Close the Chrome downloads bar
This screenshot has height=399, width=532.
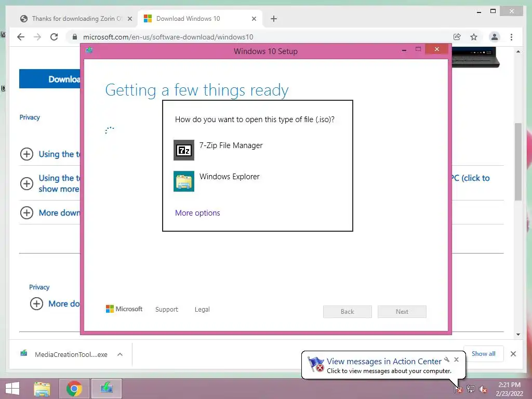pos(513,354)
